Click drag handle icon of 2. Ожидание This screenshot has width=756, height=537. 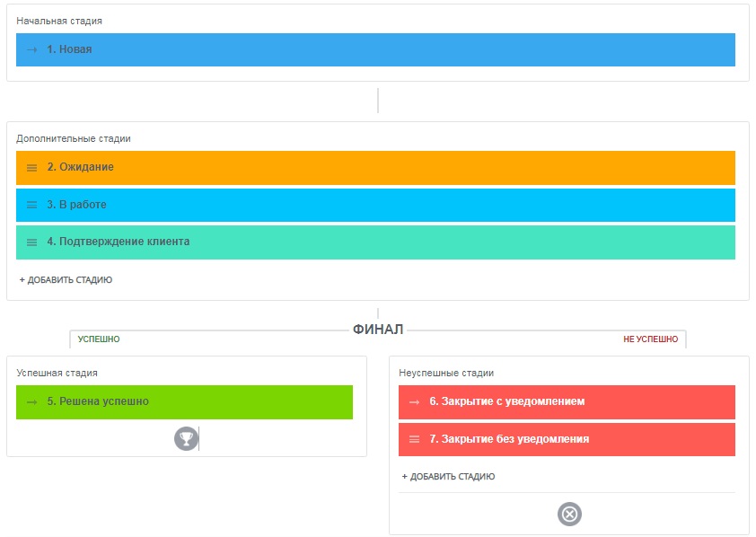click(31, 168)
